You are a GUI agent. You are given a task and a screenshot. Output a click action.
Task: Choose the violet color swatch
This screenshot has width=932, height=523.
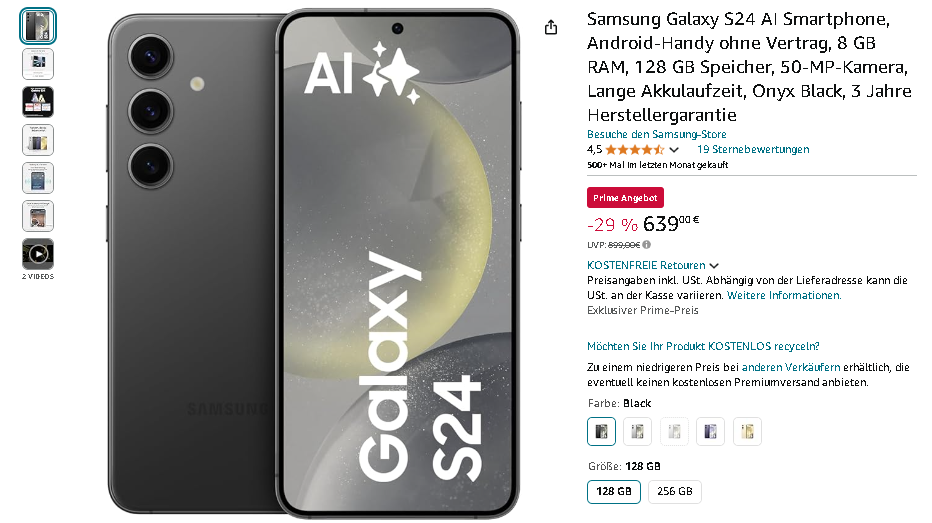tap(711, 431)
